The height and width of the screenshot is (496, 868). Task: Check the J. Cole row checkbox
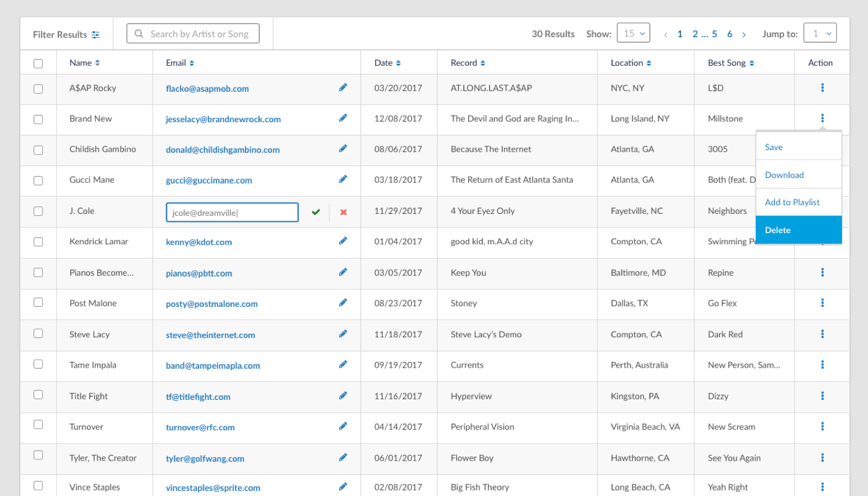click(38, 211)
